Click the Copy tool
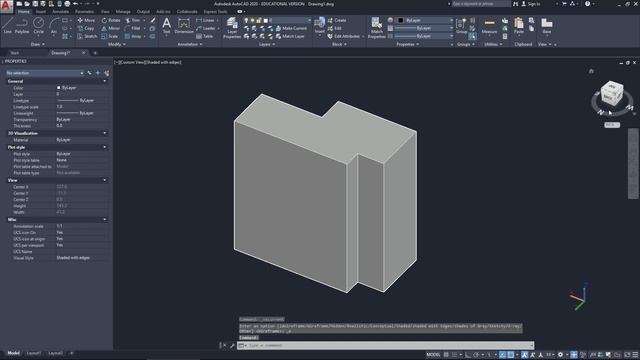 pos(86,28)
